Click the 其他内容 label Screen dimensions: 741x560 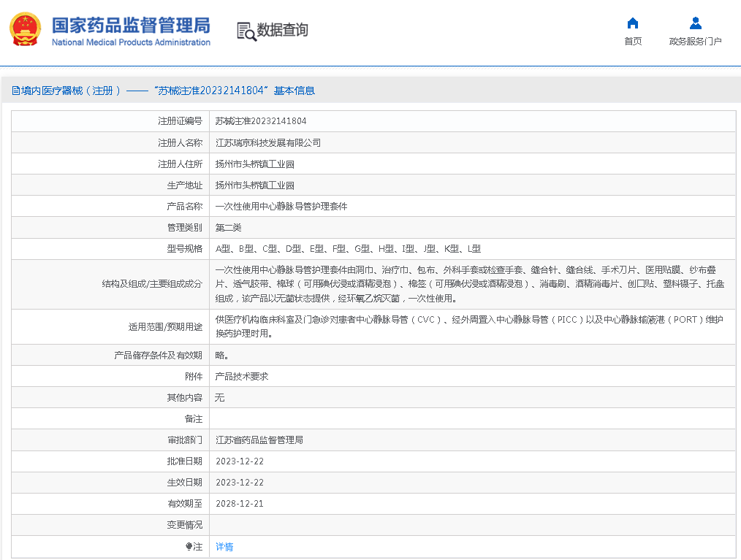click(185, 398)
